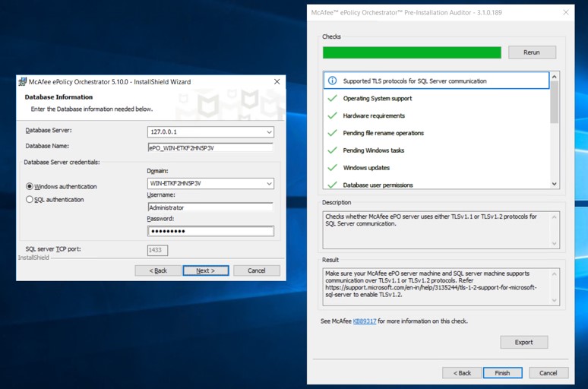Cancel the Pre-Installation Auditor

[x=548, y=373]
